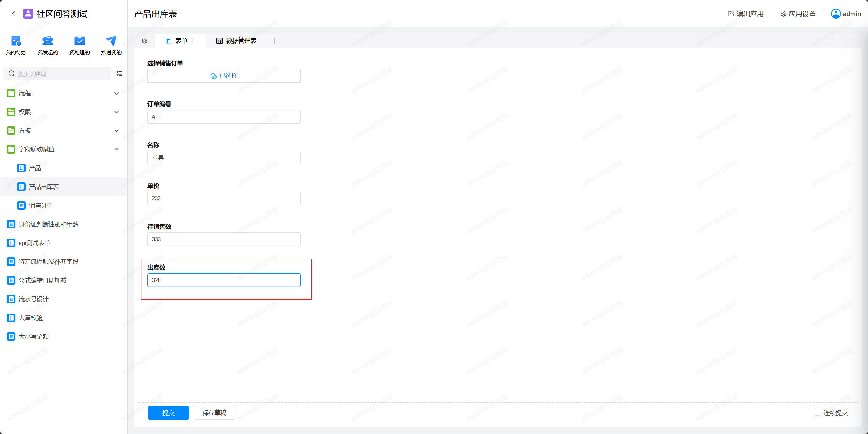
Task: Open the 表单 tab options menu
Action: point(192,41)
